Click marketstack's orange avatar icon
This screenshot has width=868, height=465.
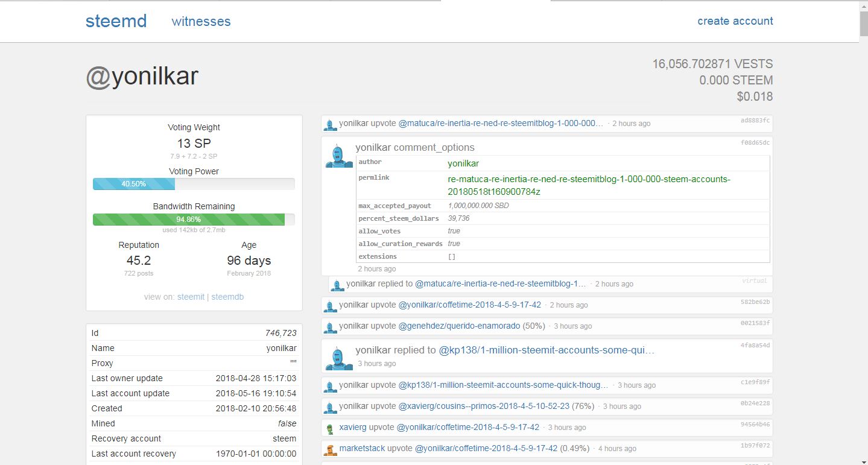click(330, 449)
